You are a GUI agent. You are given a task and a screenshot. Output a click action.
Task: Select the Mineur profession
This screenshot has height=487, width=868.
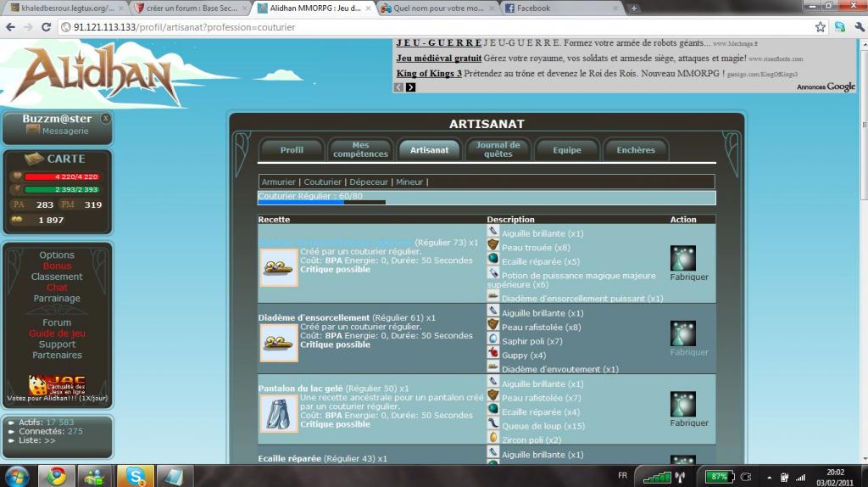click(409, 182)
